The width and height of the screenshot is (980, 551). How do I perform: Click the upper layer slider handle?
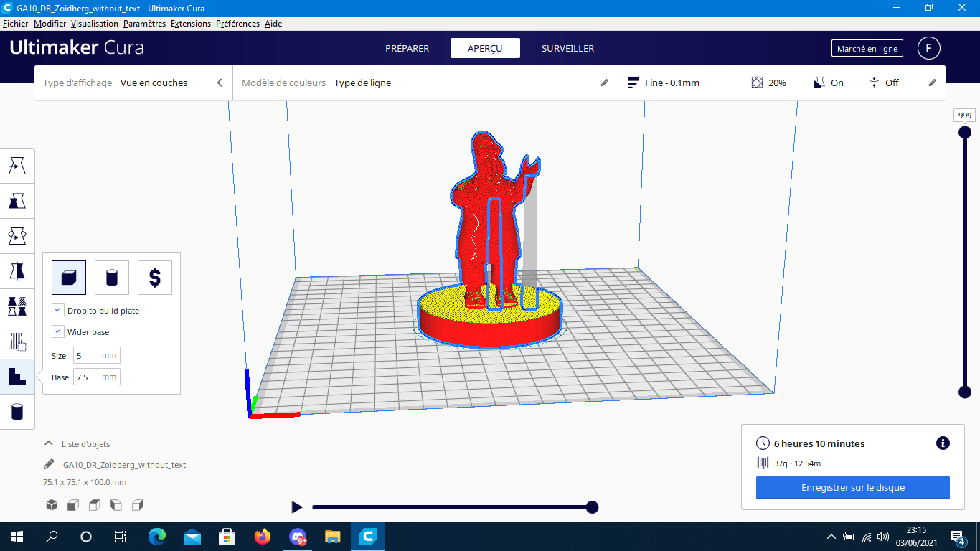pos(965,132)
